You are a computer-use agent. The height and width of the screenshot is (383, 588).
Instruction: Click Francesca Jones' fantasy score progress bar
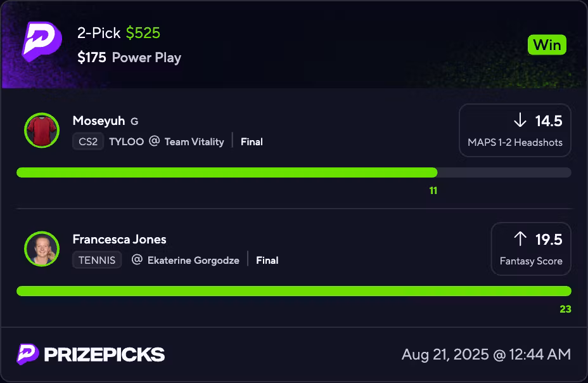293,291
